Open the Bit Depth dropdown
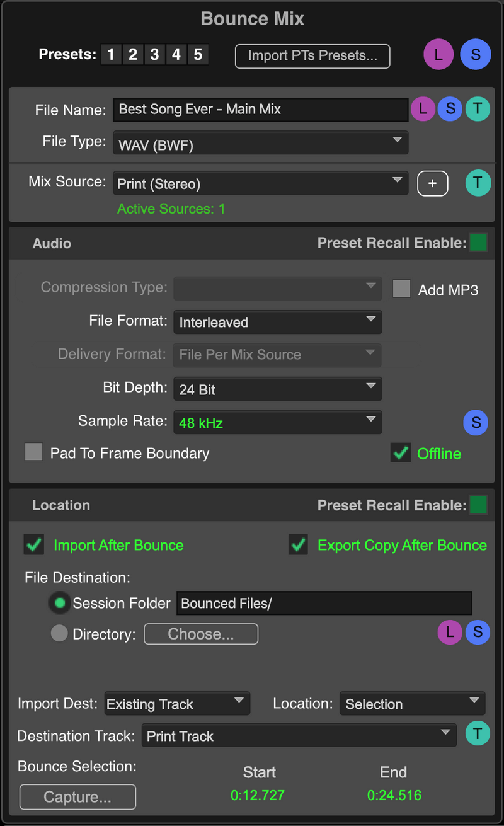 click(277, 389)
